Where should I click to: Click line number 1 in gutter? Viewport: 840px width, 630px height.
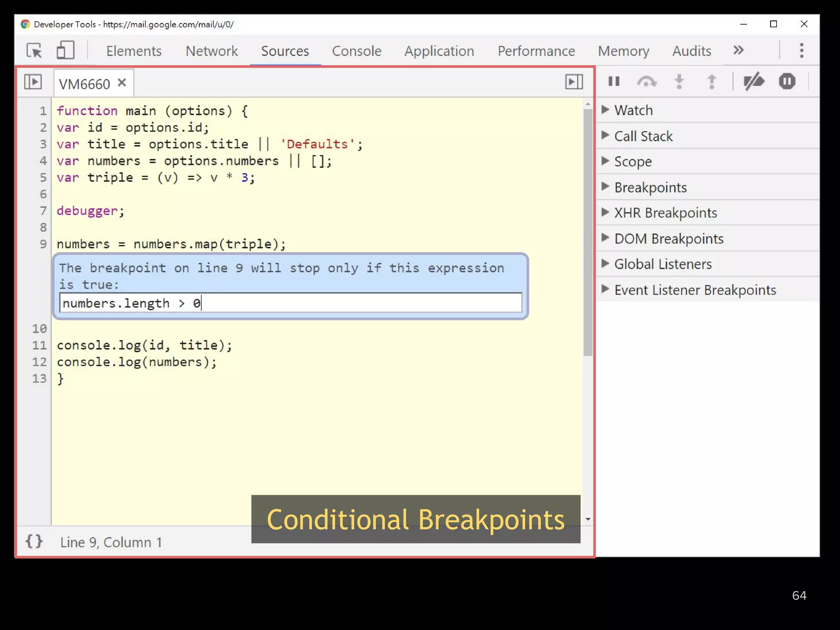pyautogui.click(x=43, y=111)
